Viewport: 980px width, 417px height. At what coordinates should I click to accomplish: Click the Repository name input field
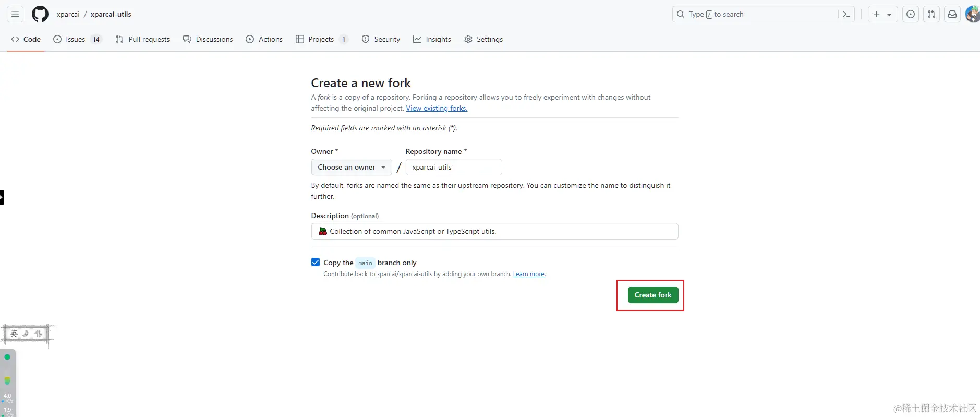click(454, 167)
